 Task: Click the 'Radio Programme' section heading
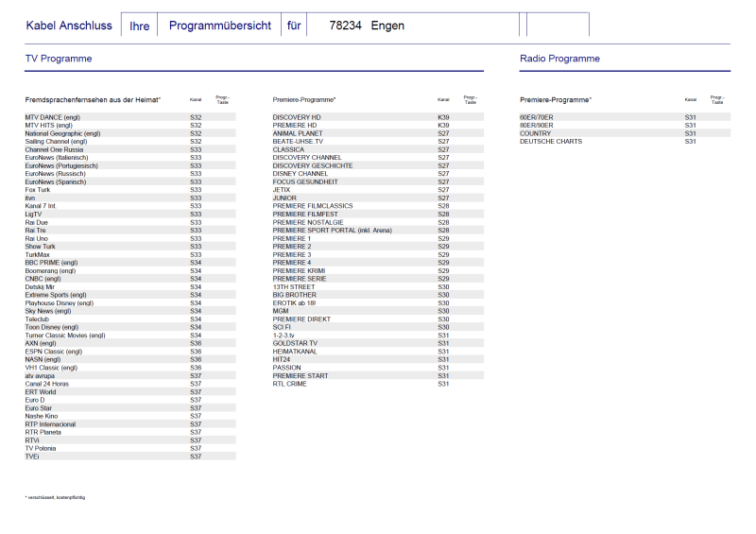click(x=559, y=59)
